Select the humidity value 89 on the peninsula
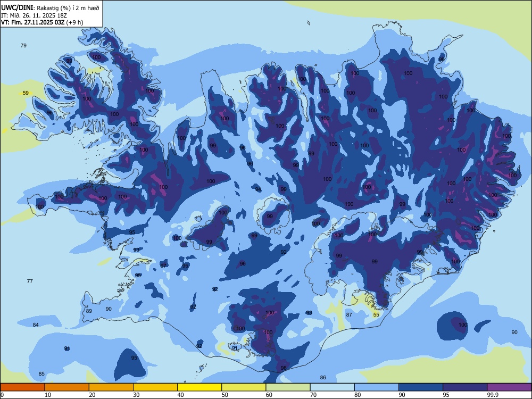 click(x=89, y=311)
